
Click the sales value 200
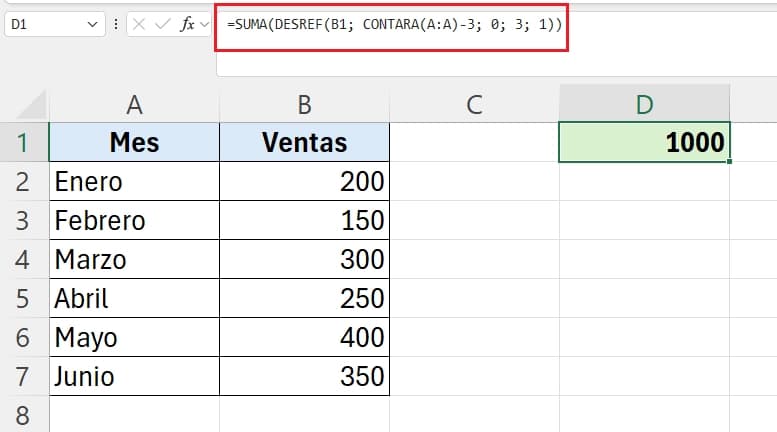pos(304,181)
